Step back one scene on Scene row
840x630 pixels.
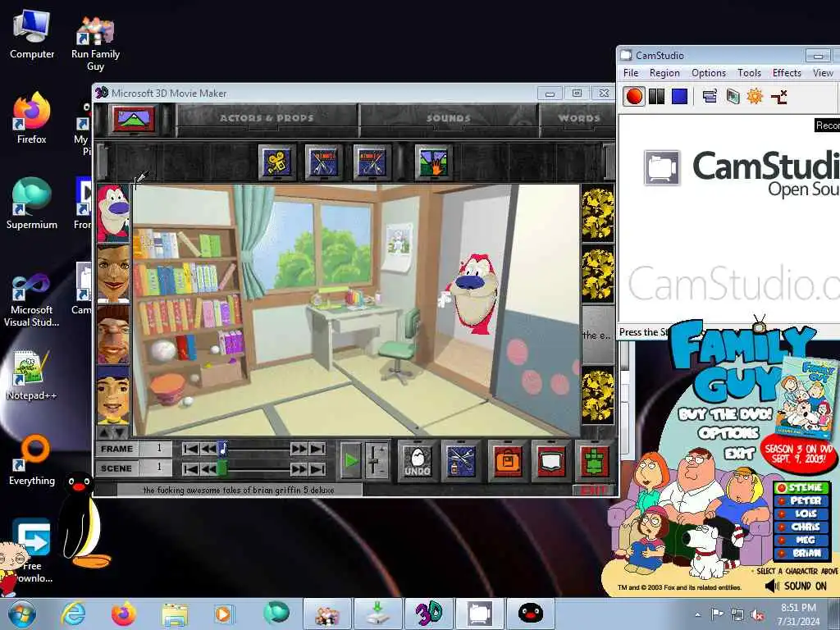point(208,469)
